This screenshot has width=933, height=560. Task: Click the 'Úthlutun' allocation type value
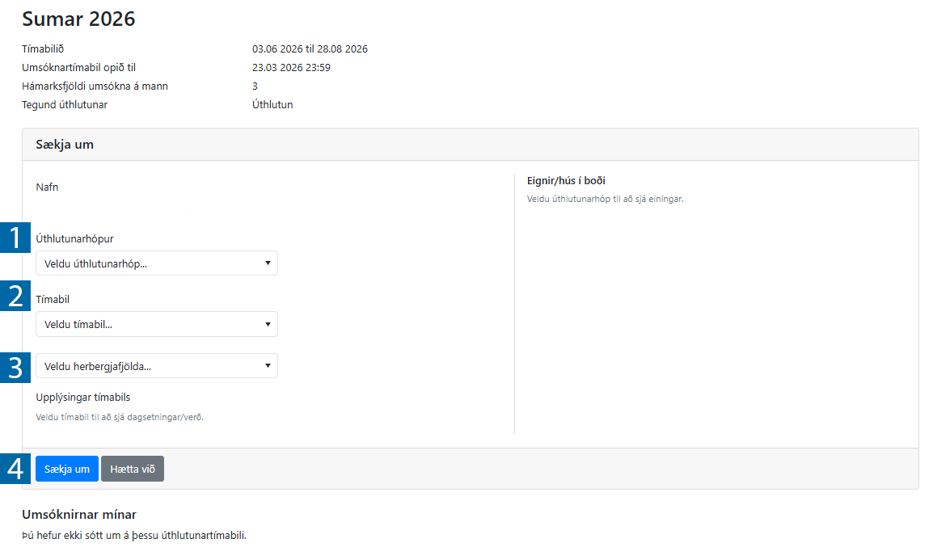272,105
